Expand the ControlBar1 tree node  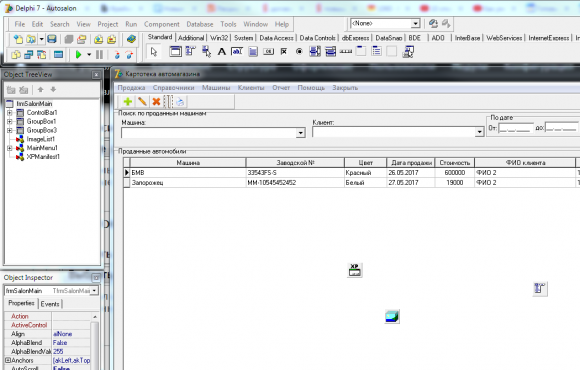click(10, 112)
